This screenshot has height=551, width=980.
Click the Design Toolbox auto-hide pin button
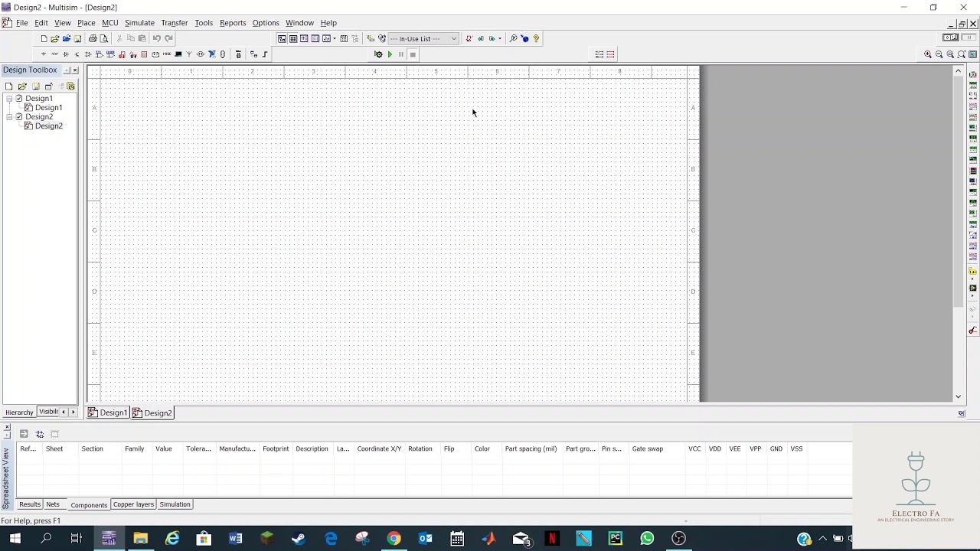point(67,70)
